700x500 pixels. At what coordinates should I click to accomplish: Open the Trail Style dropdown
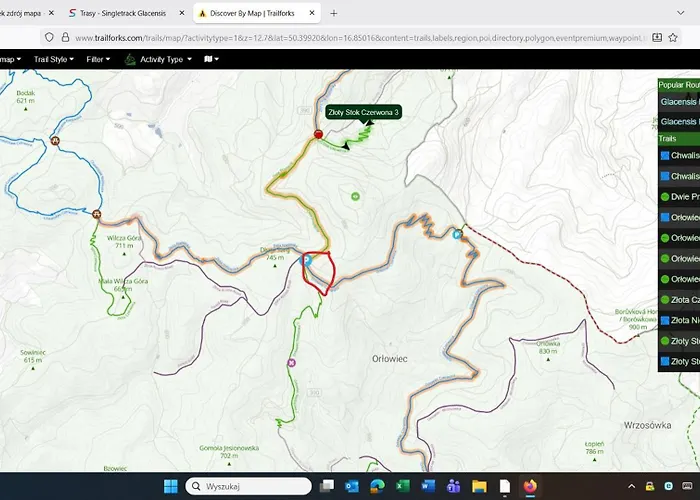coord(55,59)
